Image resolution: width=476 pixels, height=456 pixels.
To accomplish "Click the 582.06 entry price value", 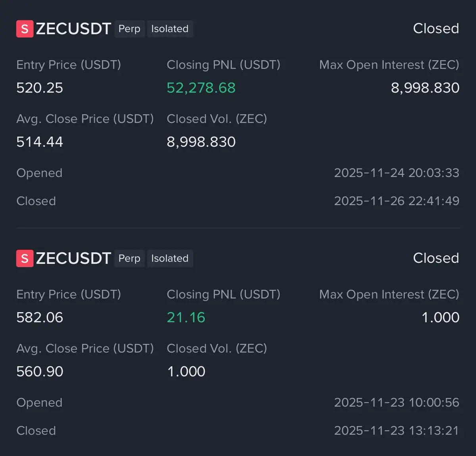I will point(40,317).
